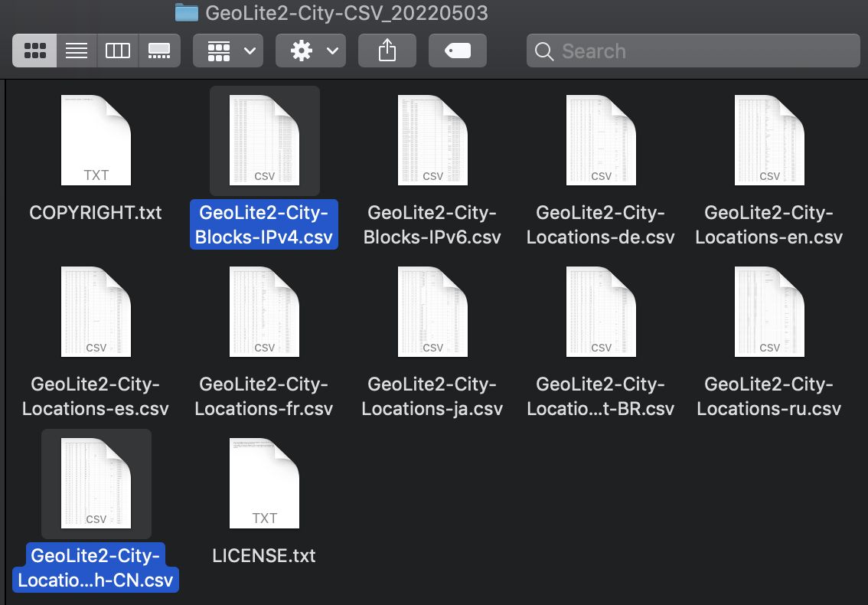Viewport: 868px width, 605px height.
Task: Select GeoLite2-City-Locations-en.csv file
Action: click(769, 140)
